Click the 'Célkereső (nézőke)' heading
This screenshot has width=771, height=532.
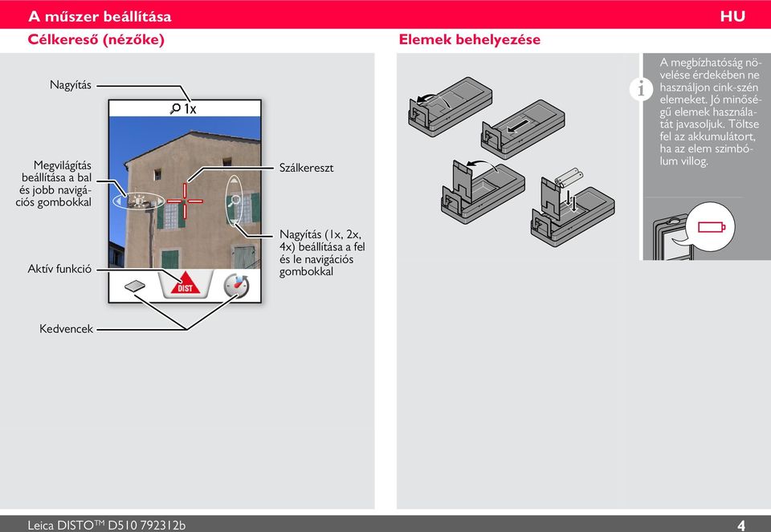tap(96, 39)
